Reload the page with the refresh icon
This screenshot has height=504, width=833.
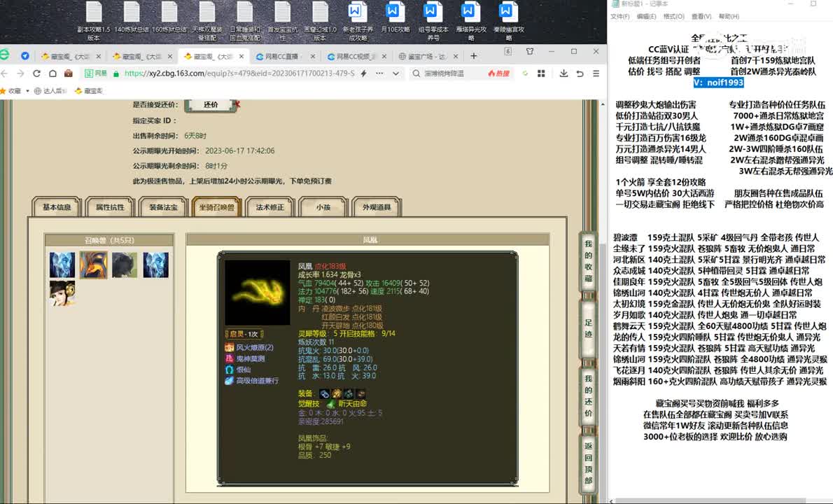tap(36, 73)
